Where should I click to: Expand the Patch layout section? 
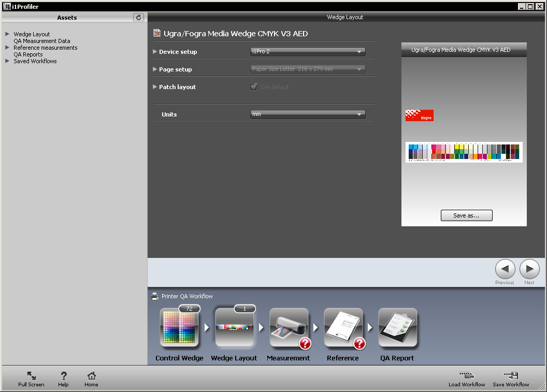(155, 86)
